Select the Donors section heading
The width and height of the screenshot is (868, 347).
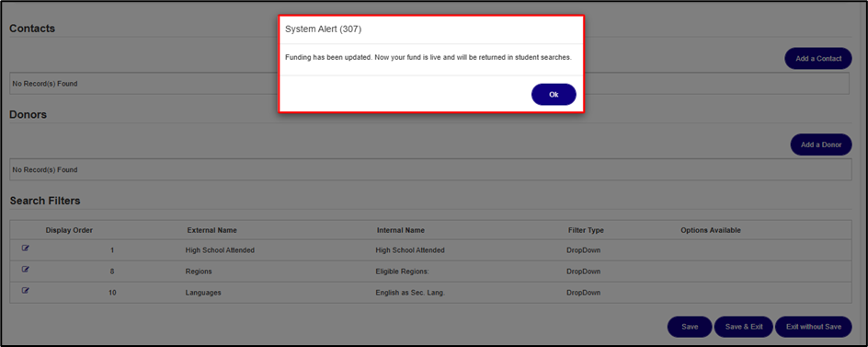pyautogui.click(x=29, y=115)
